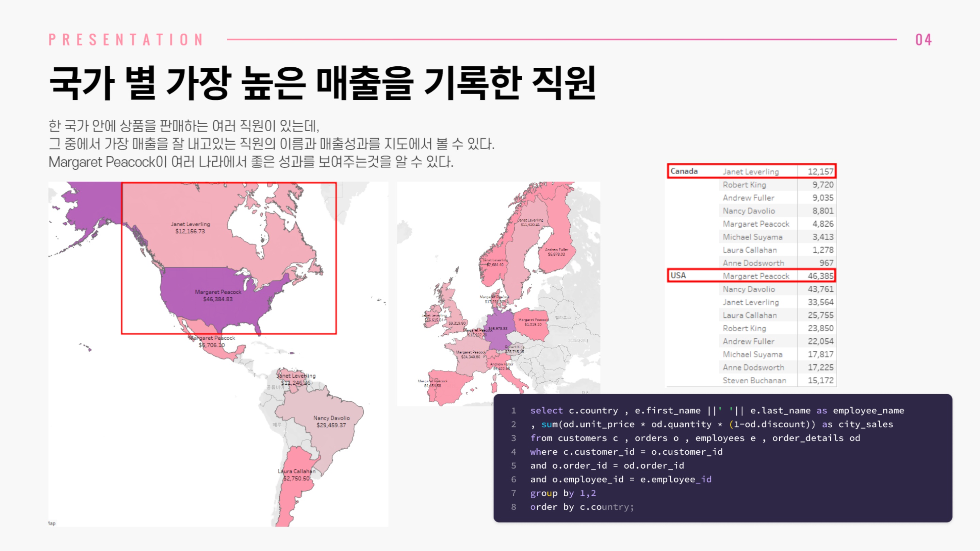980x551 pixels.
Task: Click the Margaret Peacock Mexico map label
Action: point(212,341)
